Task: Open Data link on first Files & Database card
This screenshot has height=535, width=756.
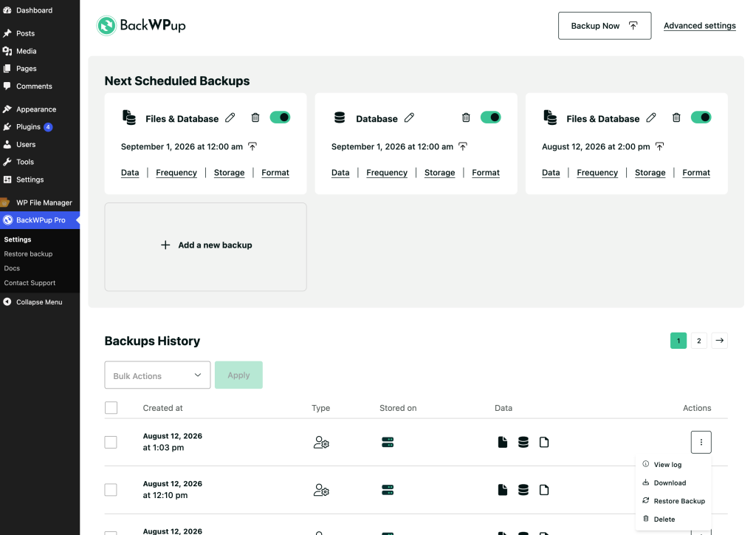Action: [130, 173]
